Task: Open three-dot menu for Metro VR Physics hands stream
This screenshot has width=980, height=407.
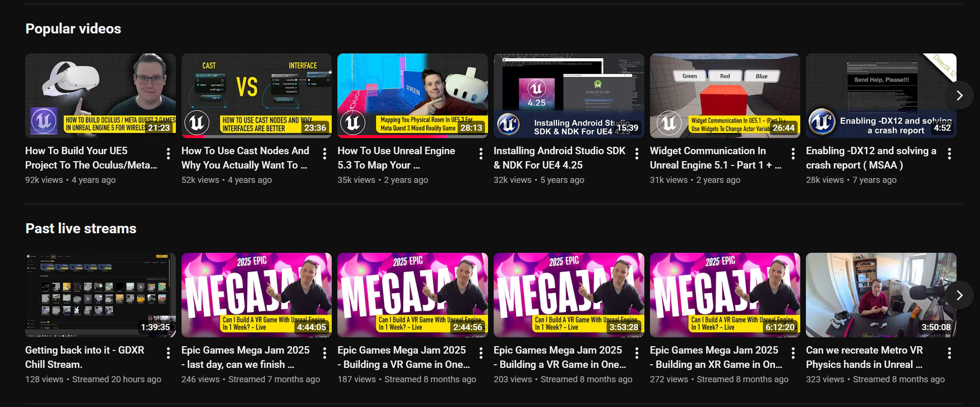Action: (949, 353)
